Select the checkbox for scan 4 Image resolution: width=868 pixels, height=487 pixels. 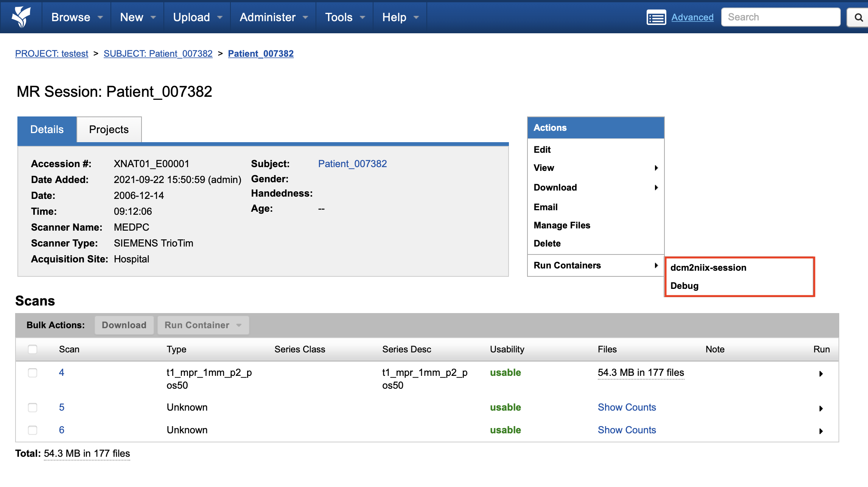(33, 373)
